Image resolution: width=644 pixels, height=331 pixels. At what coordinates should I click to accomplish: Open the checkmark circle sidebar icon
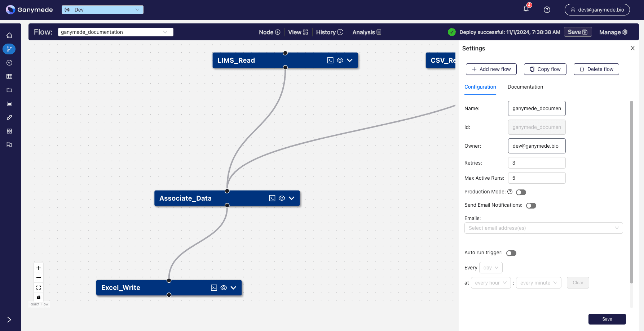point(9,63)
